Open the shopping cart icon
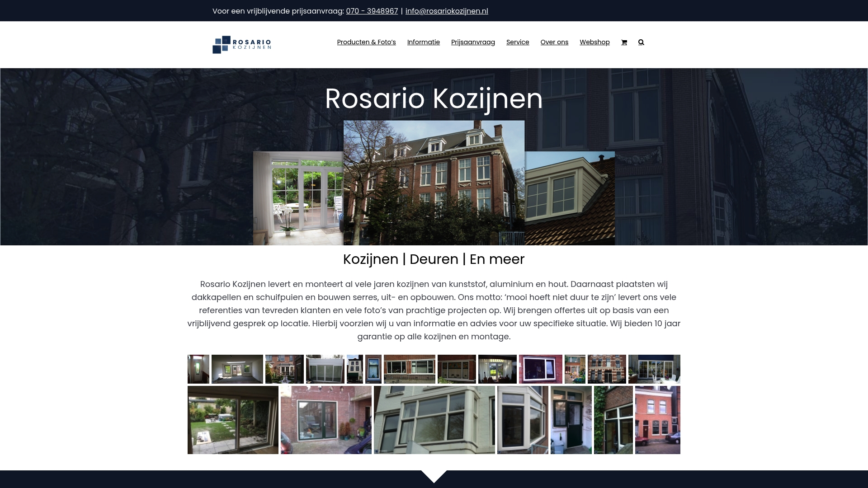868x488 pixels. pos(624,42)
